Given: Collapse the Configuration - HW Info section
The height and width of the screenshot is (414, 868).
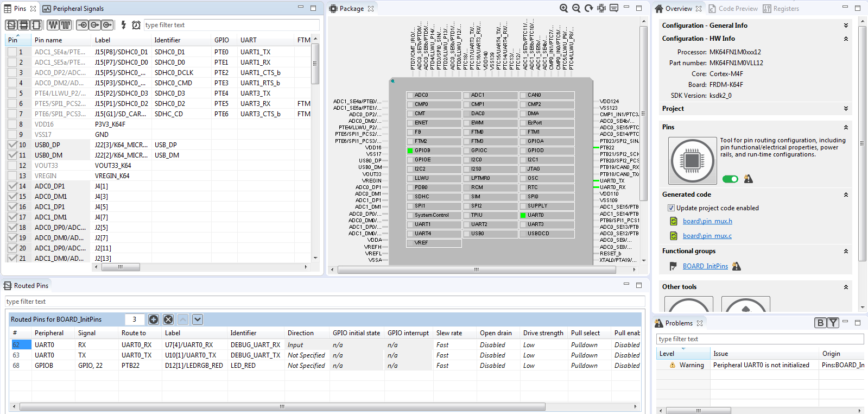Looking at the screenshot, I should (846, 39).
